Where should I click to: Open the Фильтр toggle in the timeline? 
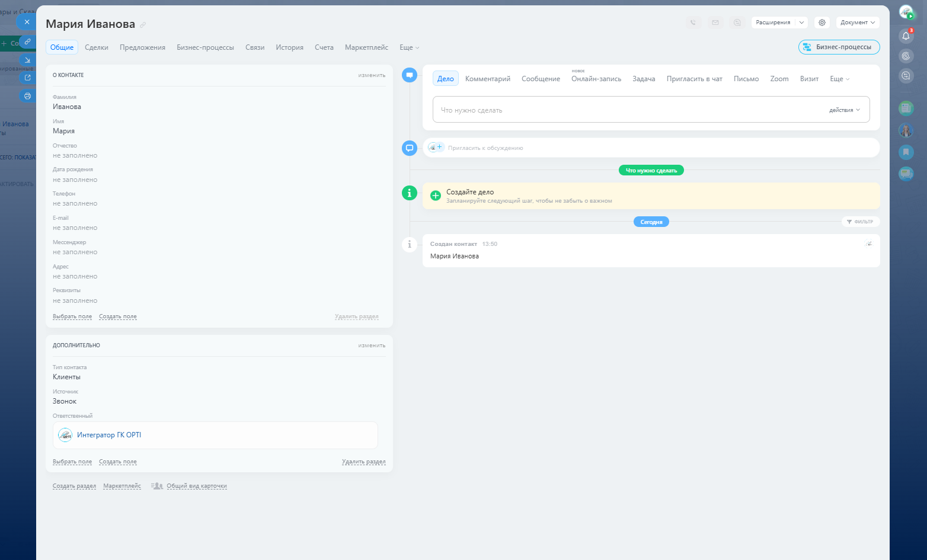click(x=860, y=222)
